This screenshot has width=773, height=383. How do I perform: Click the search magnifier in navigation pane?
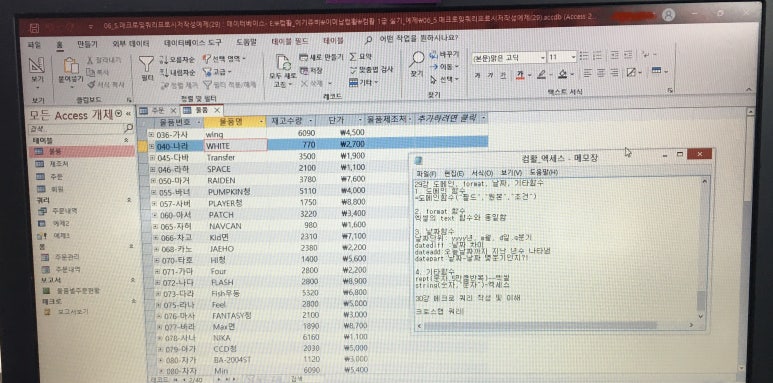[x=129, y=128]
